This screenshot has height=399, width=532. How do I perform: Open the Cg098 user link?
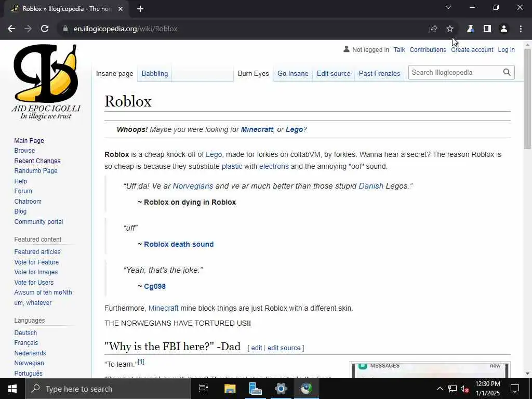(155, 287)
